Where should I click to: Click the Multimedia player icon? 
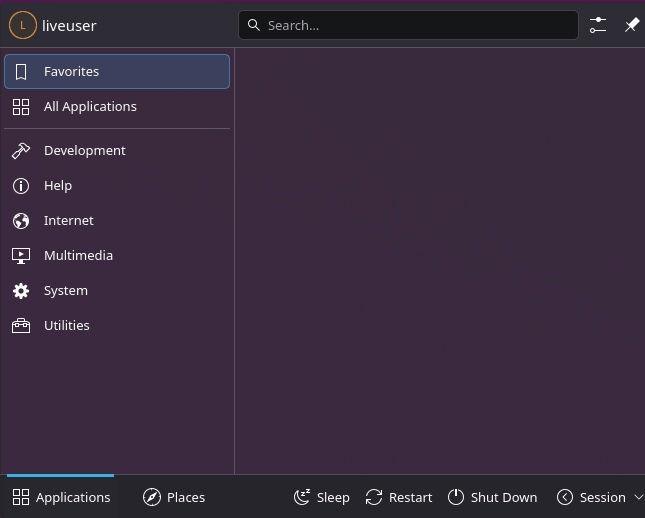click(21, 256)
